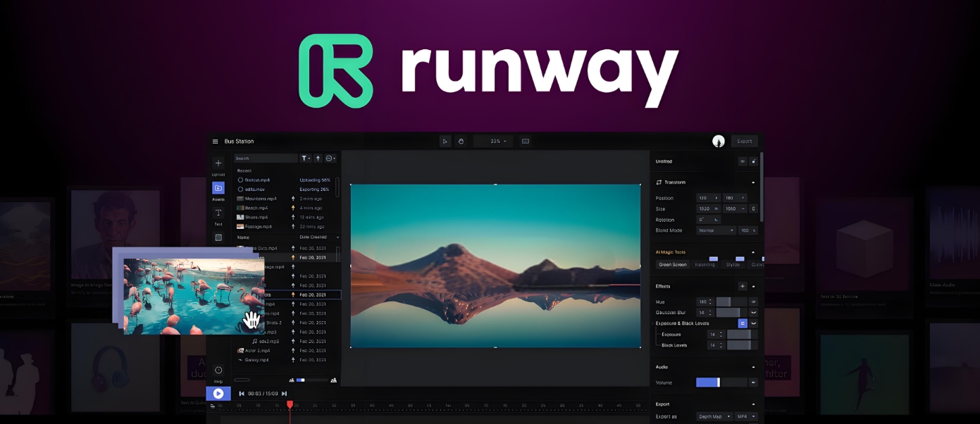
Task: Select the Inpainting tab
Action: pos(705,265)
